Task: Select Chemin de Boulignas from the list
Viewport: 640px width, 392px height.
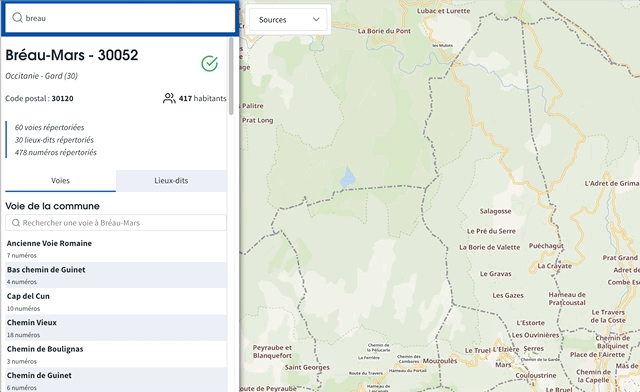Action: (x=116, y=354)
